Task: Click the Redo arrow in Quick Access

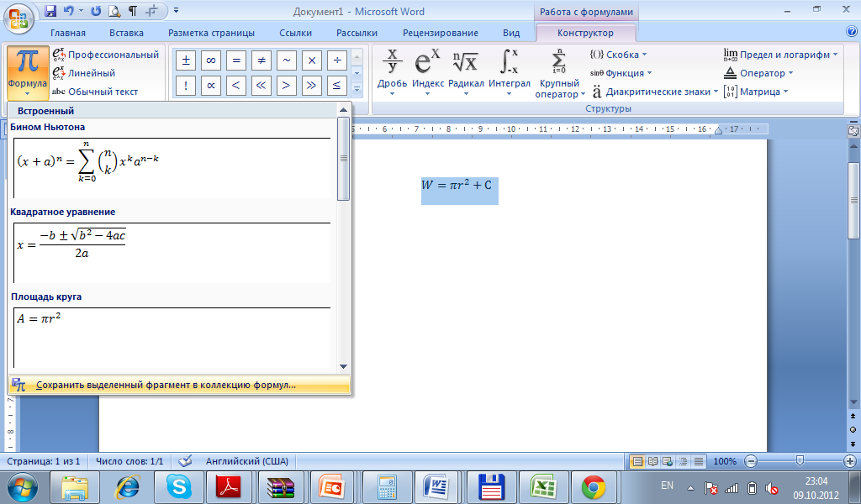Action: [96, 10]
